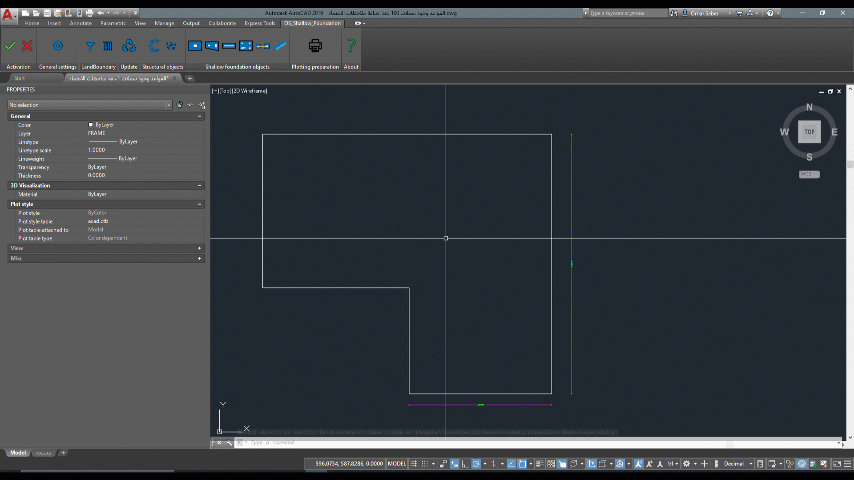Click the printer icon for Plotting preparation
The width and height of the screenshot is (854, 480).
[315, 46]
